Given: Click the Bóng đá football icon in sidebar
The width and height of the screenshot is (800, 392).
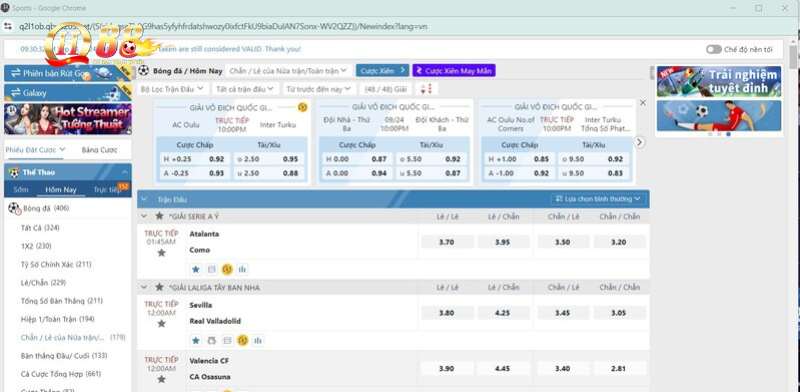Looking at the screenshot, I should point(14,208).
